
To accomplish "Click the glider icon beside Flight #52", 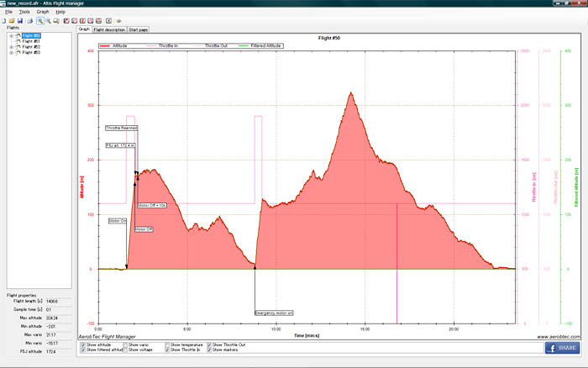I will click(x=18, y=47).
